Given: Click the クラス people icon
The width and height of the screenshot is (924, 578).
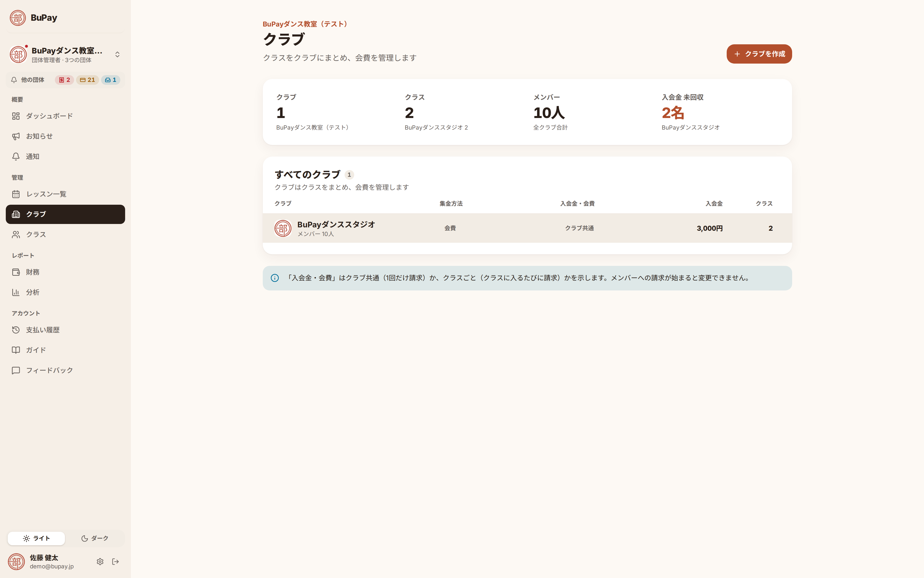Looking at the screenshot, I should pyautogui.click(x=16, y=235).
